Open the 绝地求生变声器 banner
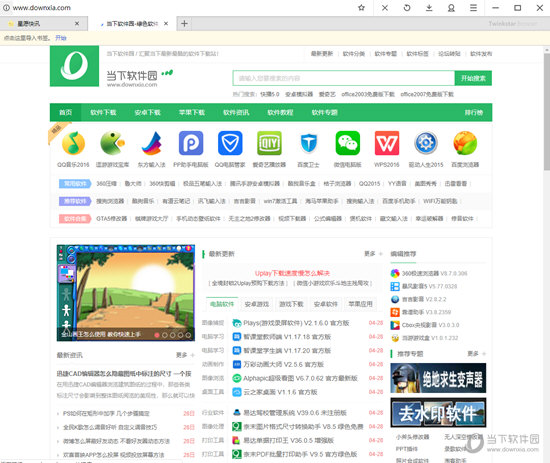 pyautogui.click(x=438, y=378)
